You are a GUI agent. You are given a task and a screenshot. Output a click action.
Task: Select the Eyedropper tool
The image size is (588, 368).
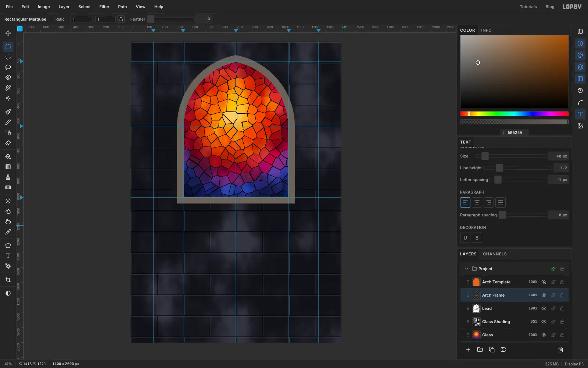(8, 232)
